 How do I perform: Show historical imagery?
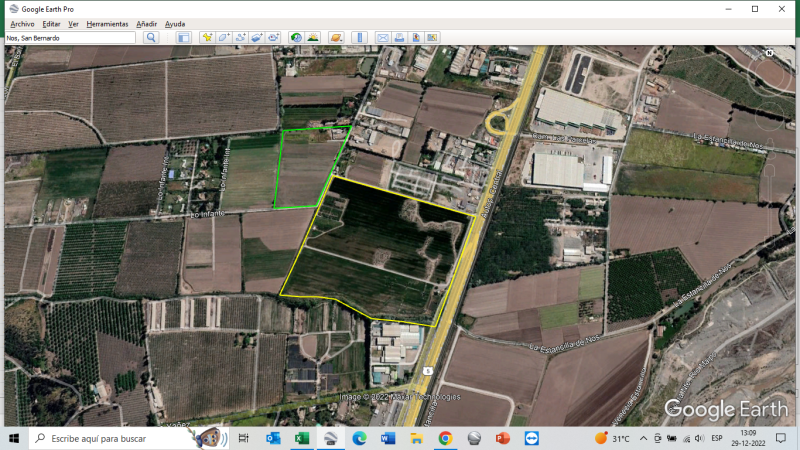296,37
